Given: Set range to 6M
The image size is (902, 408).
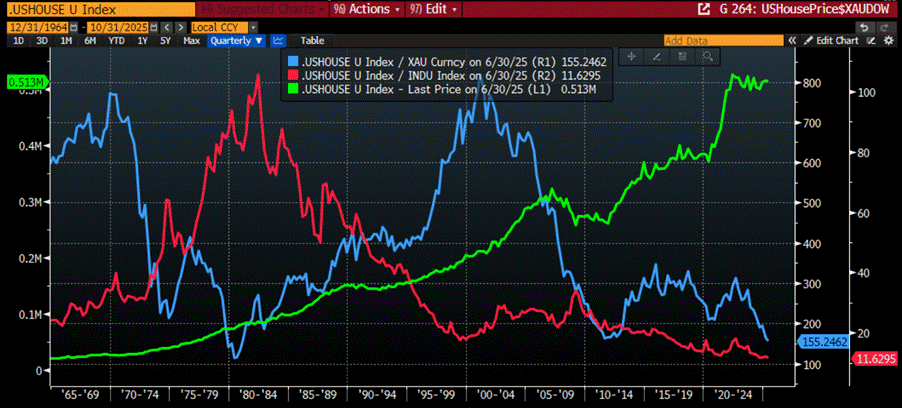Looking at the screenshot, I should (90, 41).
